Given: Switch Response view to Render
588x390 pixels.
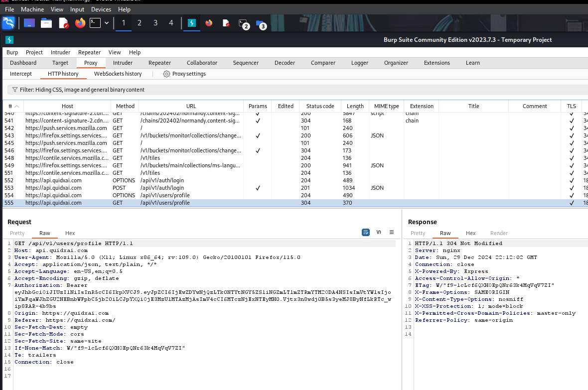Looking at the screenshot, I should [x=499, y=233].
